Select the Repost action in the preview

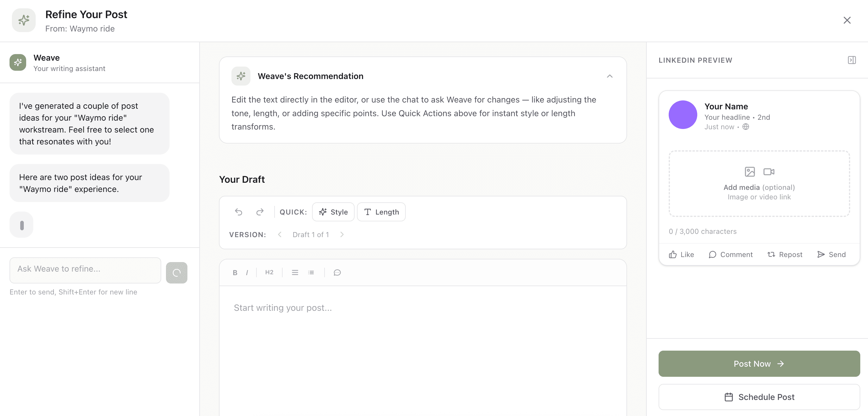(x=785, y=254)
